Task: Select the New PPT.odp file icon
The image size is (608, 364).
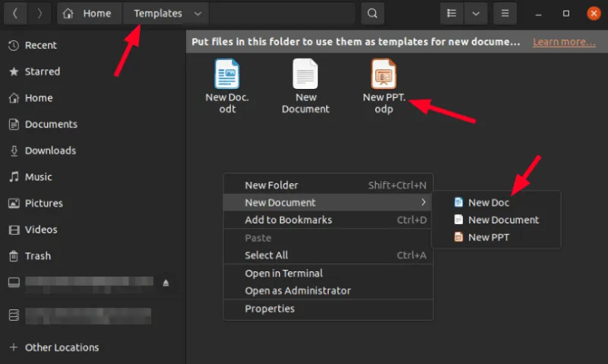Action: tap(384, 74)
